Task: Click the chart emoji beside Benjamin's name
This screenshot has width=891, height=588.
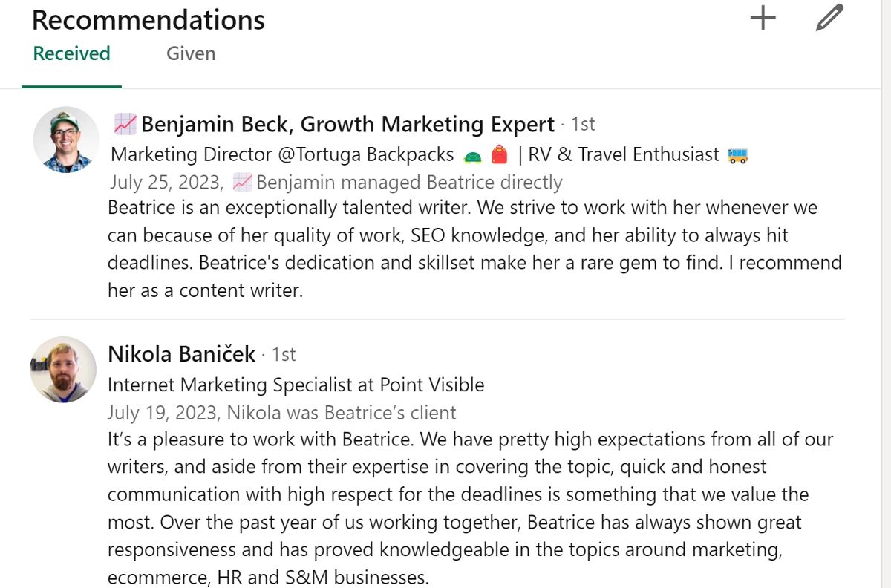Action: tap(126, 124)
